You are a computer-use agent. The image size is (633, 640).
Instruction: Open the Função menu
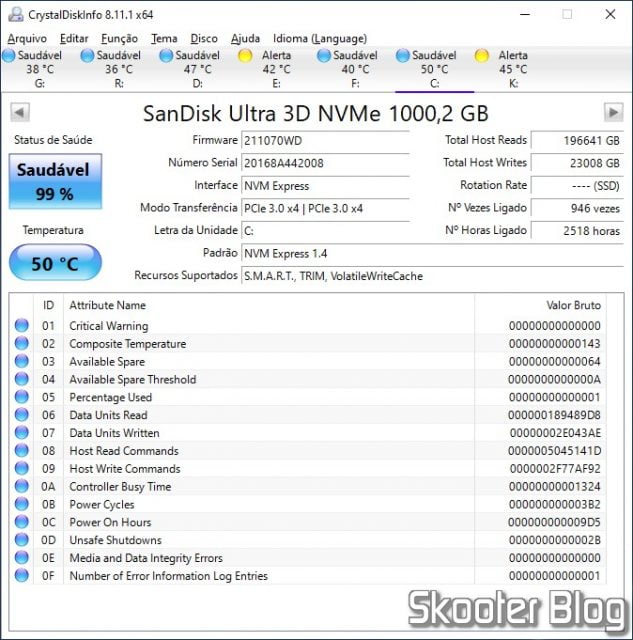click(119, 38)
